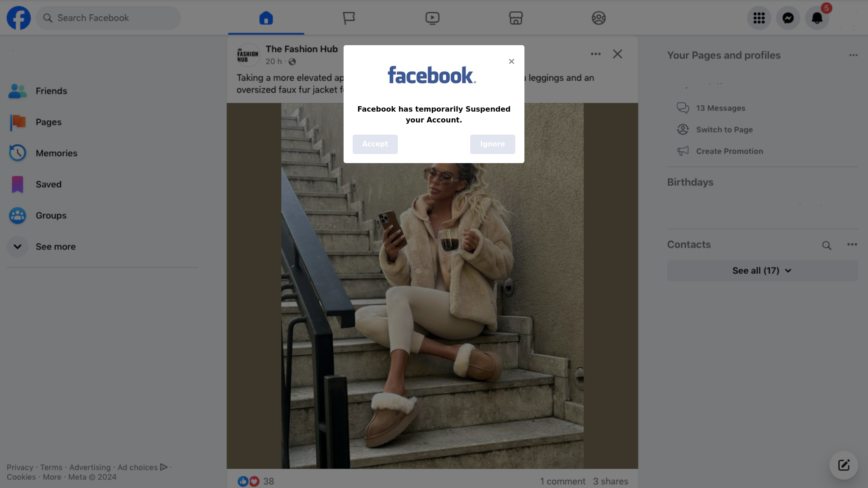Open the 1 comment link
This screenshot has height=488, width=868.
[562, 481]
